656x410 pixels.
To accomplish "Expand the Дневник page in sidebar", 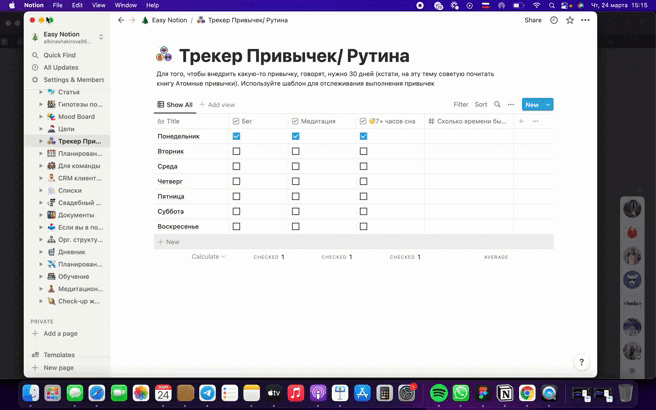I will [41, 252].
